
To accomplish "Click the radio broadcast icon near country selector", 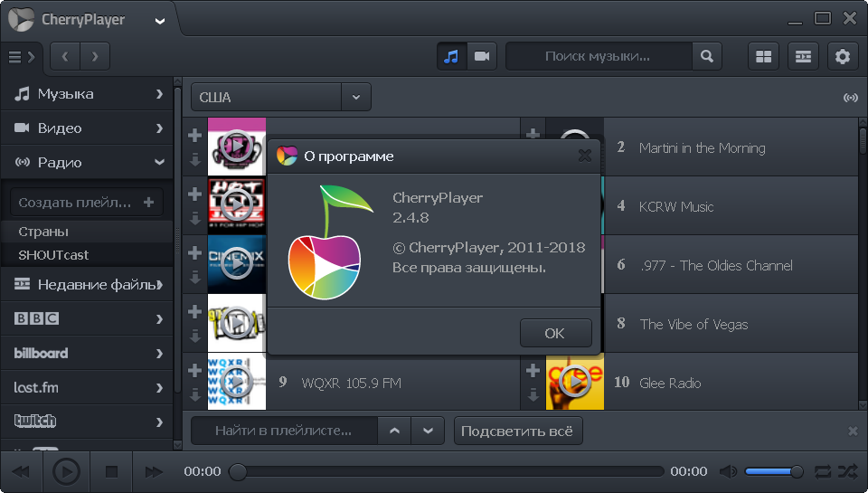I will (x=850, y=98).
